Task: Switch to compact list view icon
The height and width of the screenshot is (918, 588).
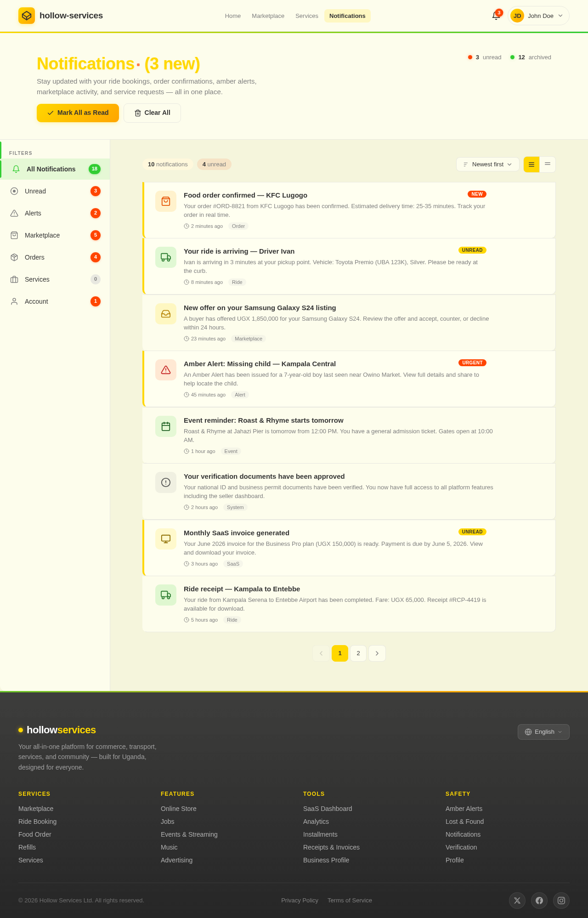Action: 548,164
